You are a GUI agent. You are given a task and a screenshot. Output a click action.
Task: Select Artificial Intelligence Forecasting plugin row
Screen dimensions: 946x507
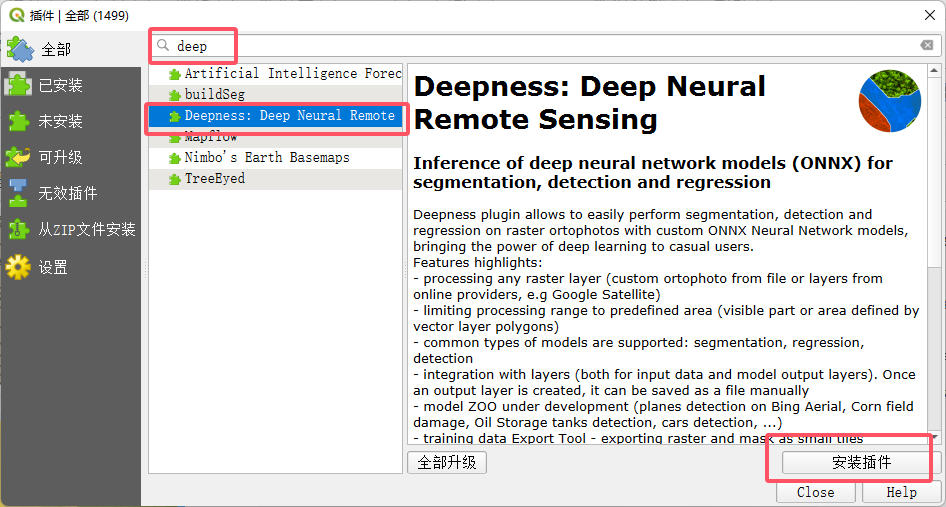tap(276, 74)
